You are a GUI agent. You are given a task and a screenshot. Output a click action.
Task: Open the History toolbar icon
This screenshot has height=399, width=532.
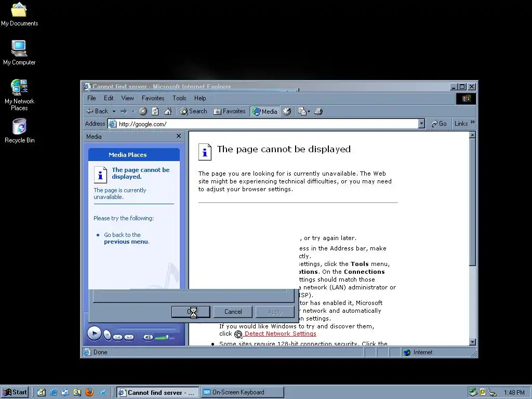pos(287,111)
